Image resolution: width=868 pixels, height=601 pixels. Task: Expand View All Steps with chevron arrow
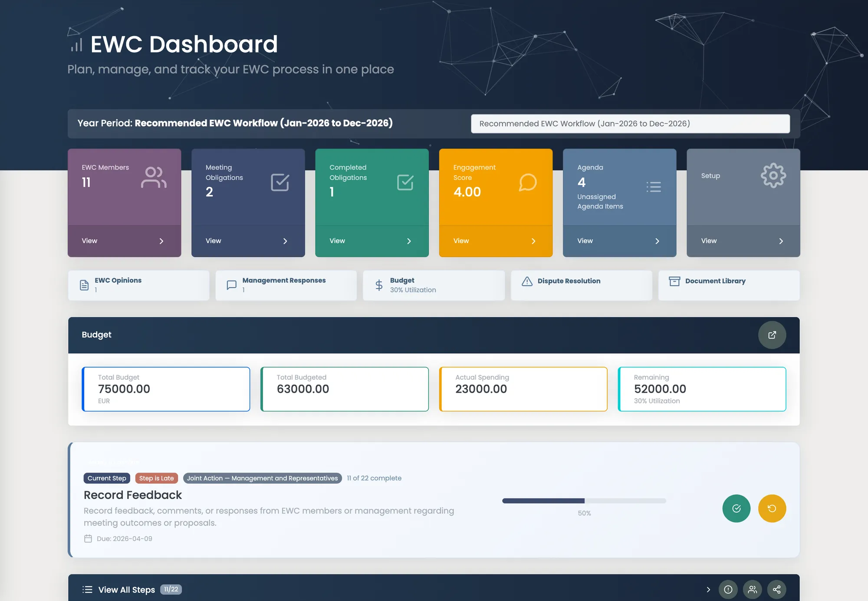coord(708,589)
